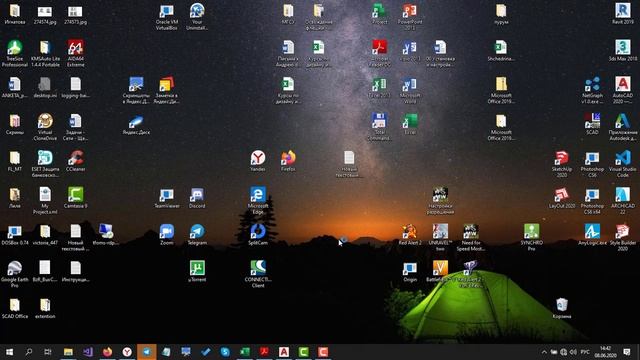Viewport: 640px width, 360px height.
Task: Select the TreeSize Professional desktop icon
Action: [x=15, y=53]
